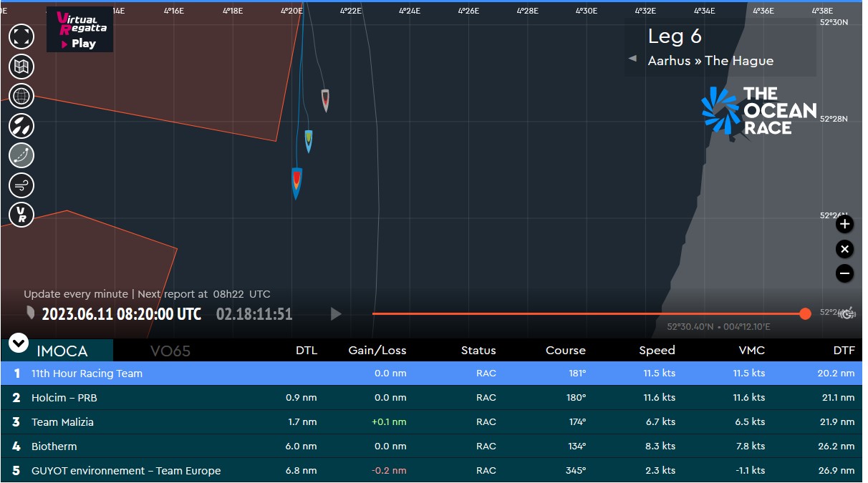Enter fullscreen map view

point(21,36)
